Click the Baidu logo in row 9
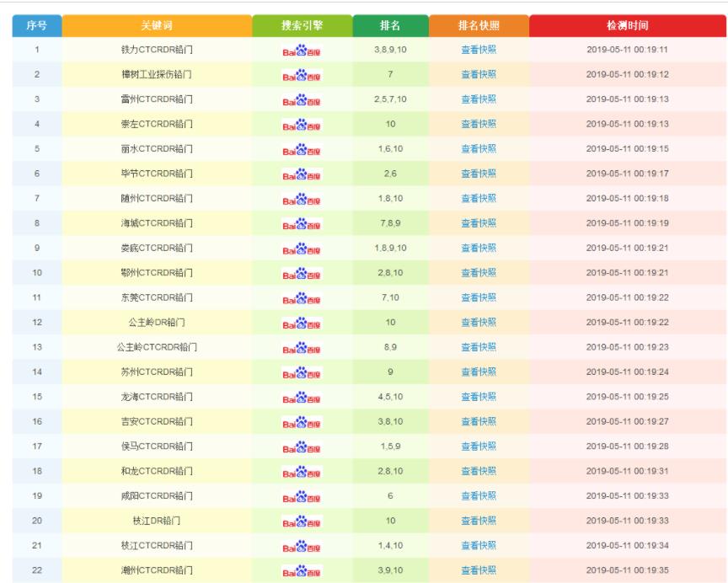 point(302,249)
